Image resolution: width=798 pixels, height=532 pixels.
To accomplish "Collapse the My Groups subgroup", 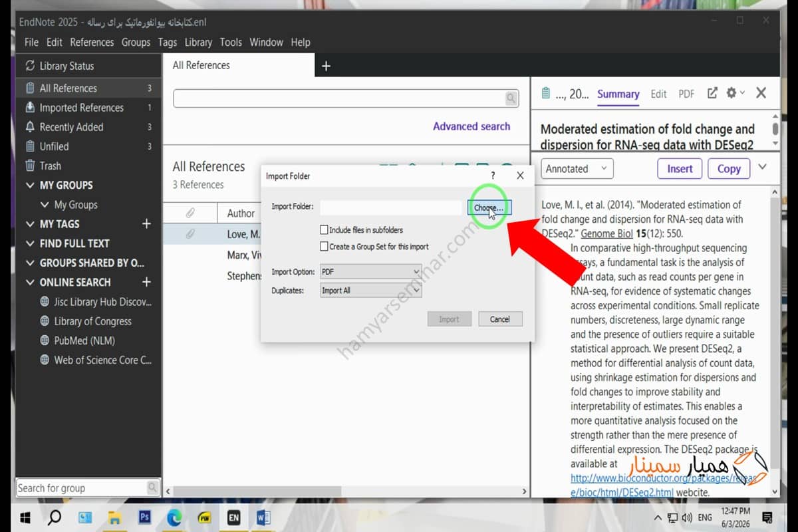I will click(45, 205).
